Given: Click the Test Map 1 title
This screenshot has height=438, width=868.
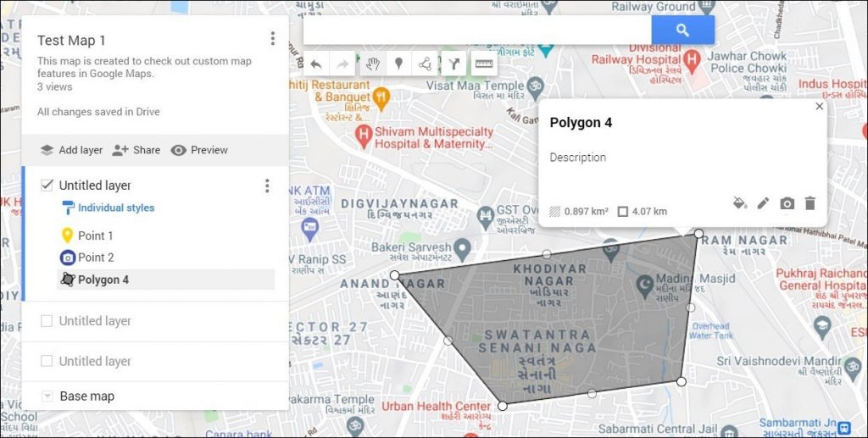Looking at the screenshot, I should coord(71,41).
